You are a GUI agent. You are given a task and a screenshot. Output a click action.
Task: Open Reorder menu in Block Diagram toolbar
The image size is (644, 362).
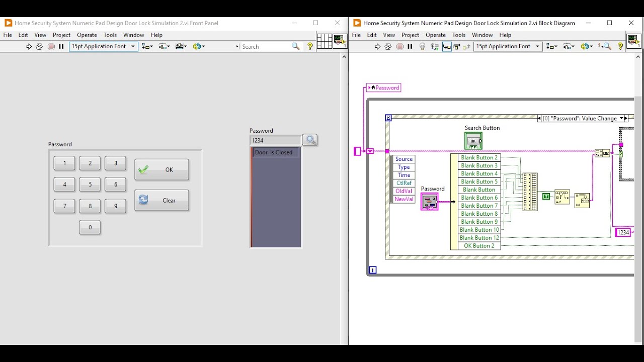click(x=587, y=46)
